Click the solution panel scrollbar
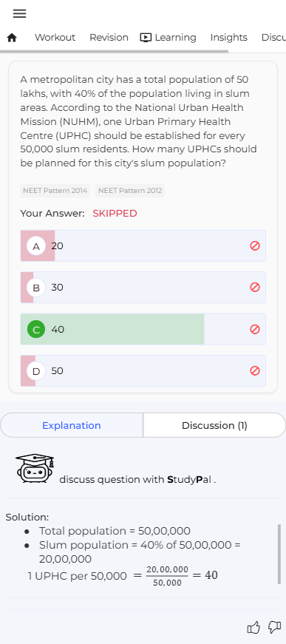 279,554
